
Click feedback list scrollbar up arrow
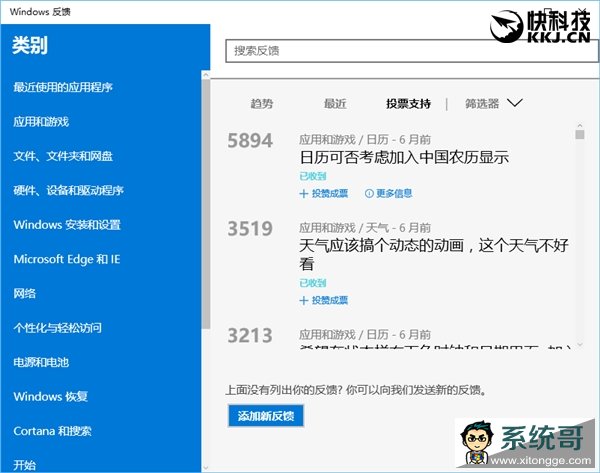pyautogui.click(x=580, y=126)
